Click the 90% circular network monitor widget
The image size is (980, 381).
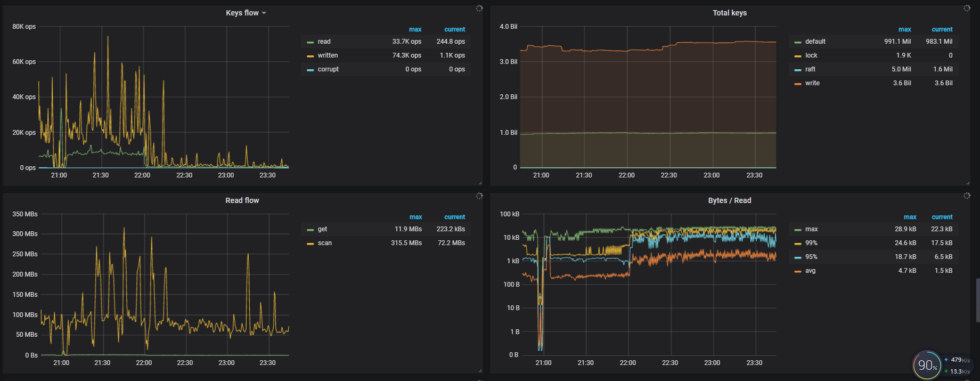927,365
